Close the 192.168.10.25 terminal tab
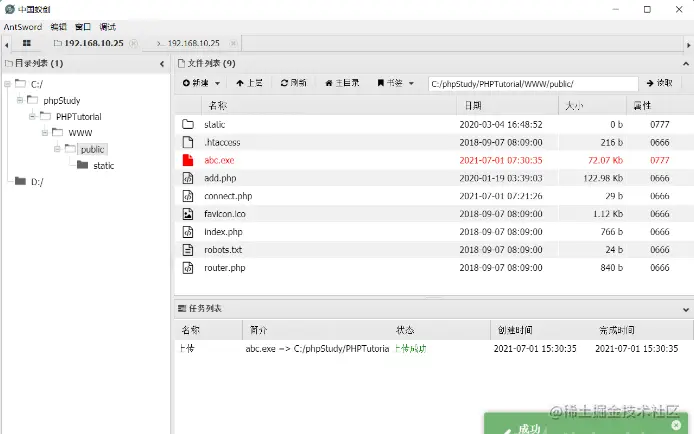 [233, 43]
